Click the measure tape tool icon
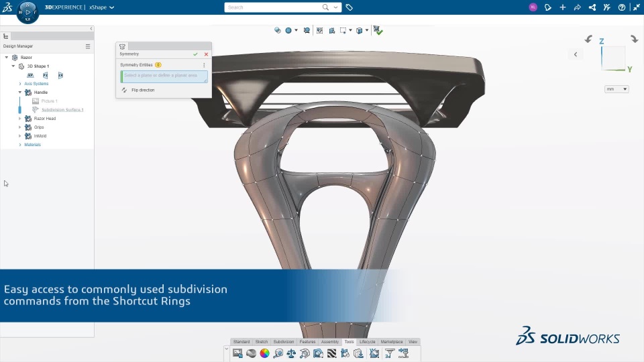Viewport: 644px width, 362px height. coord(278,353)
